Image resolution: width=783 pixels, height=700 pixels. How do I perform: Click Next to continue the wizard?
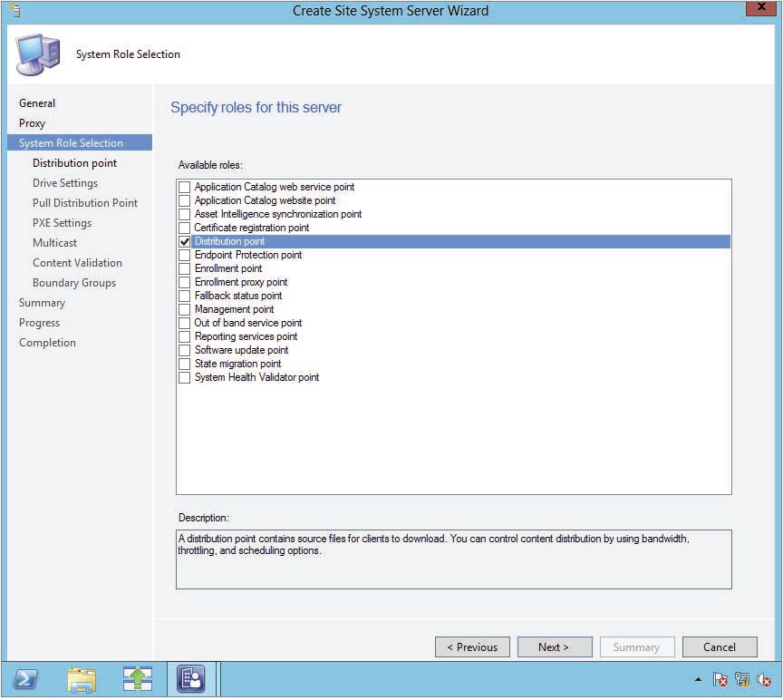[554, 647]
